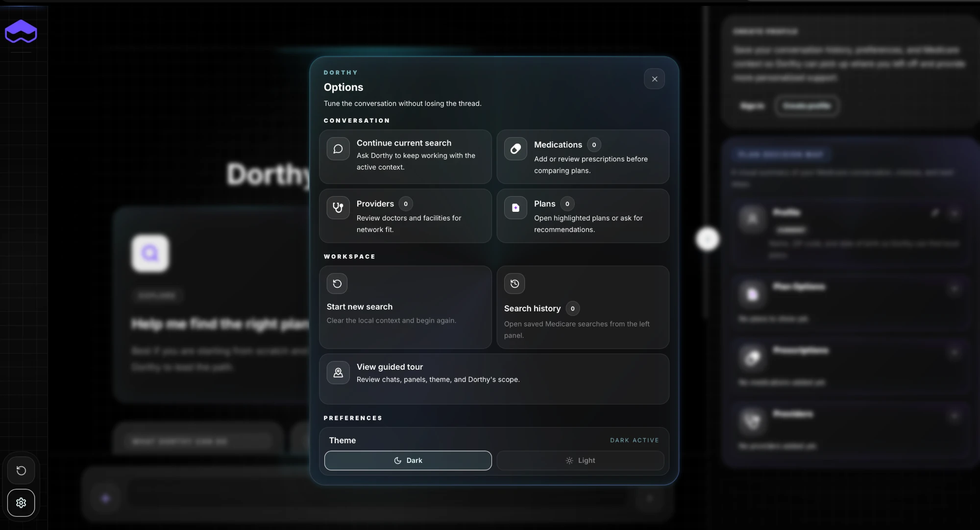The image size is (980, 530).
Task: Click the round panel divider handle
Action: pyautogui.click(x=707, y=239)
